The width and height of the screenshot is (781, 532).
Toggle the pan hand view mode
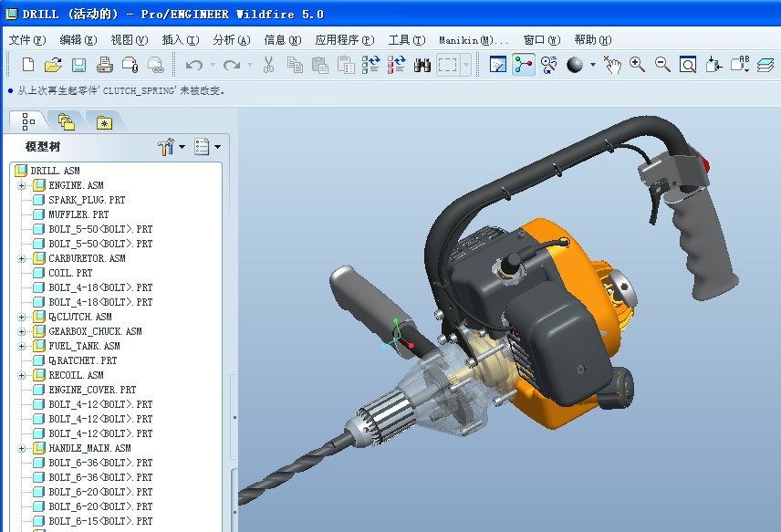point(611,65)
